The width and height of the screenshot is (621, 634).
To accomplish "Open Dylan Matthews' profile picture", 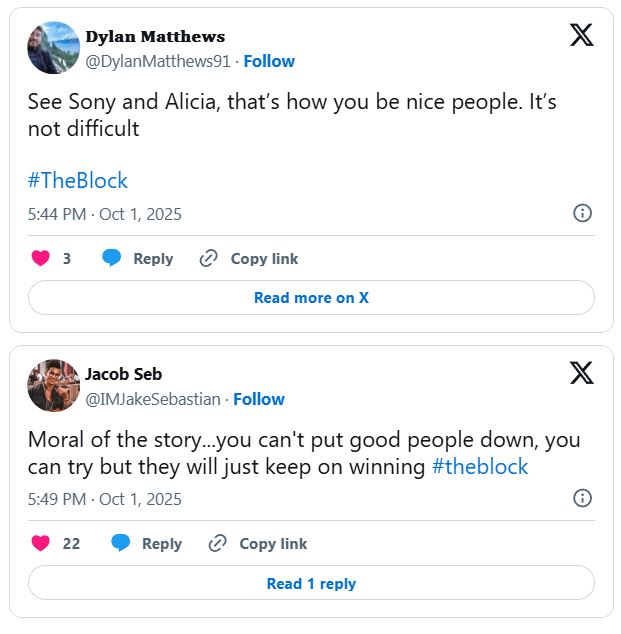I will 53,47.
